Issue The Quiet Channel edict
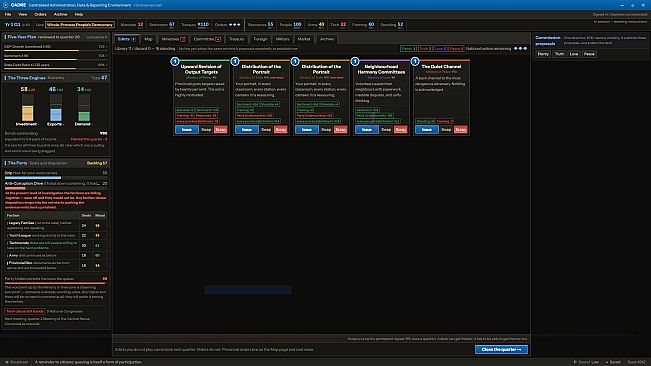The height and width of the screenshot is (366, 651). 427,129
